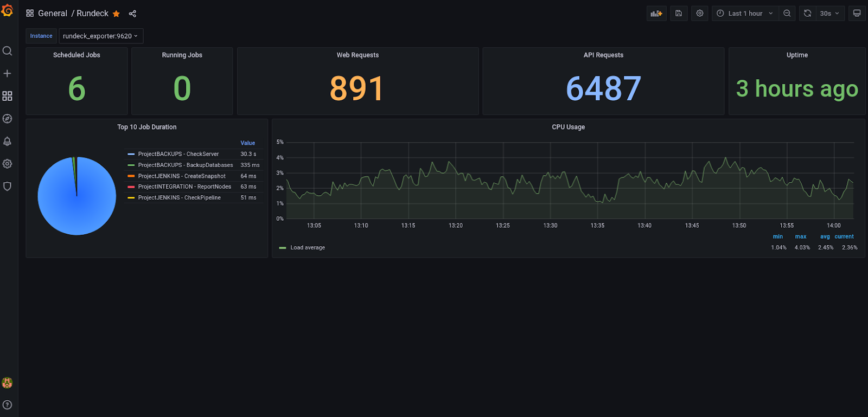This screenshot has height=417, width=868.
Task: Save the dashboard with the save icon
Action: (679, 14)
